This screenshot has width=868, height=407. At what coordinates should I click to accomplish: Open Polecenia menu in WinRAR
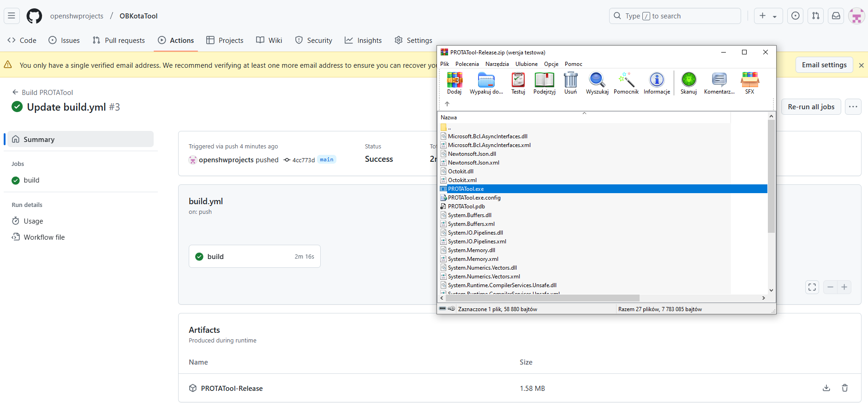tap(467, 64)
